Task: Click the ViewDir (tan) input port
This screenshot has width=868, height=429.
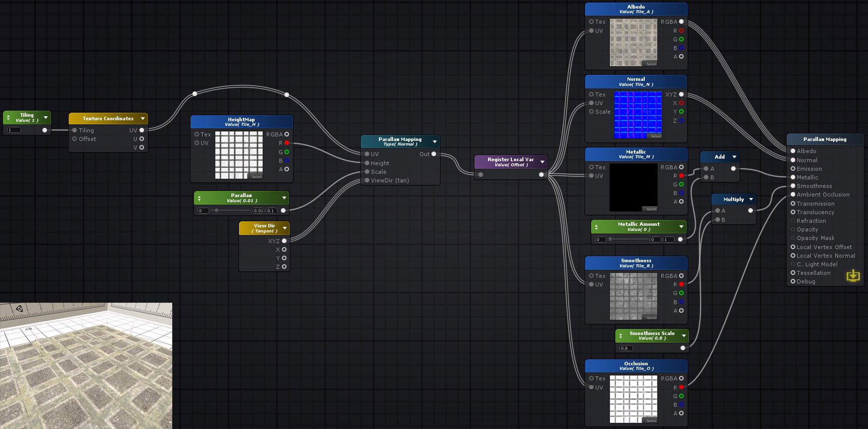Action: click(367, 180)
